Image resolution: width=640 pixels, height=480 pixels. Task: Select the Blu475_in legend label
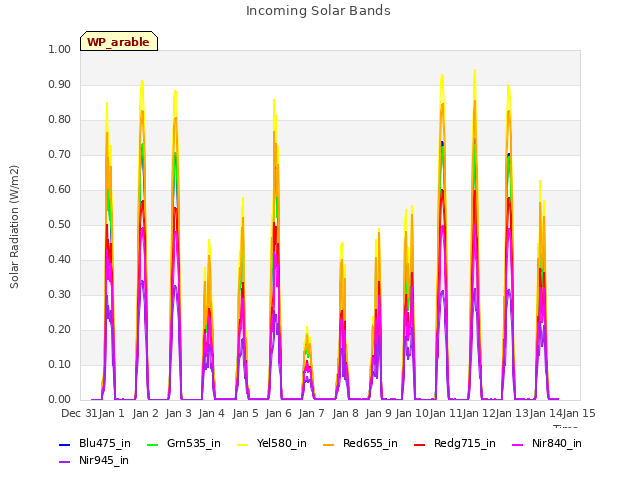pos(105,444)
